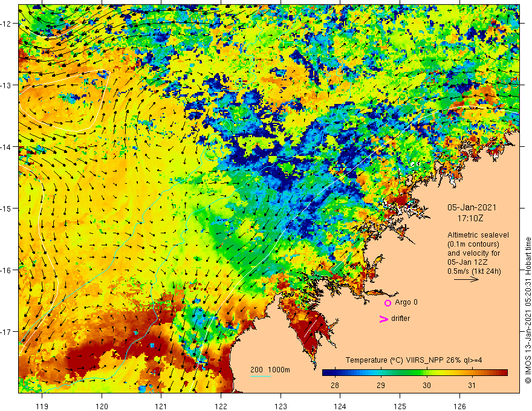The width and height of the screenshot is (532, 411).
Task: Click the magenta drifter arrowhead marker
Action: click(x=383, y=319)
